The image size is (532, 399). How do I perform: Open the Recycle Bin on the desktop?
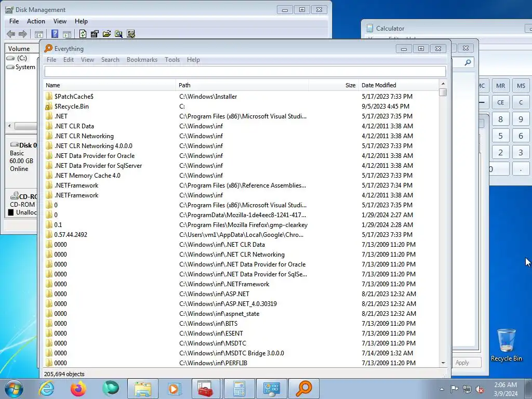(x=506, y=345)
